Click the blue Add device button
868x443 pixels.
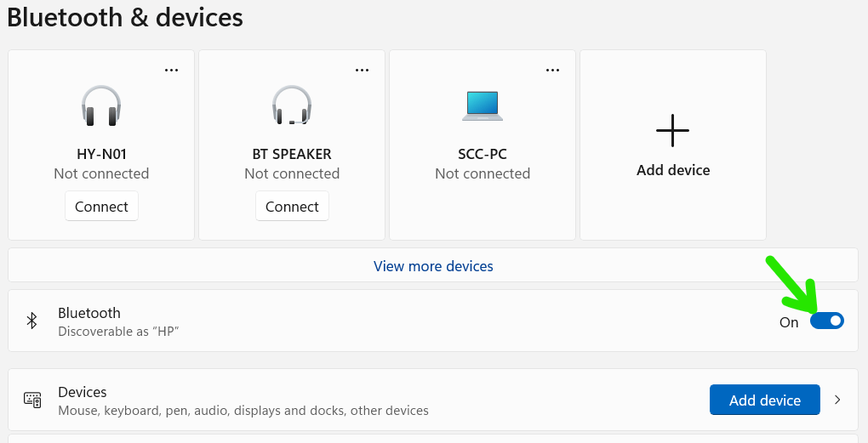(x=764, y=400)
